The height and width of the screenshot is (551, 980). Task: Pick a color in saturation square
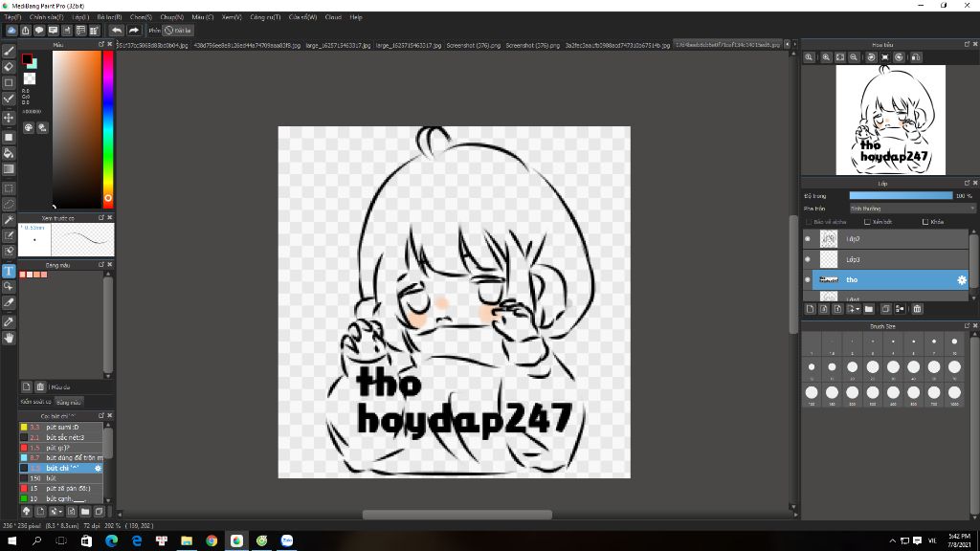coord(77,129)
